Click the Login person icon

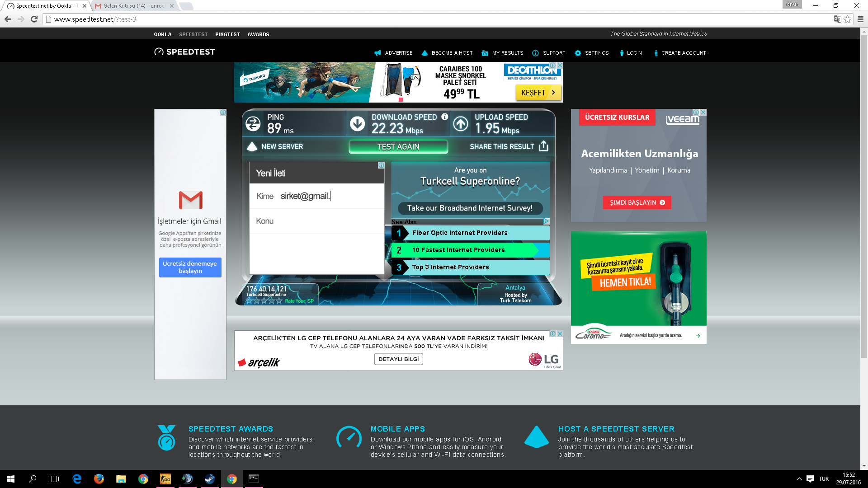622,53
